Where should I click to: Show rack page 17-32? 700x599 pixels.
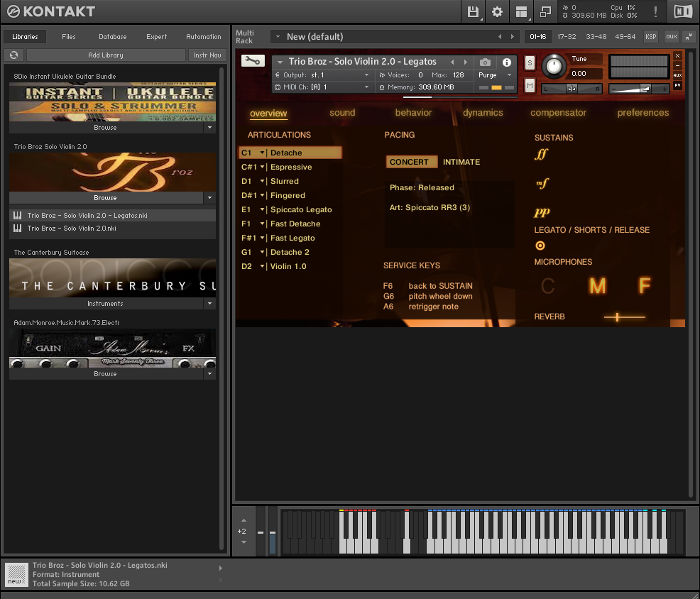pyautogui.click(x=567, y=37)
